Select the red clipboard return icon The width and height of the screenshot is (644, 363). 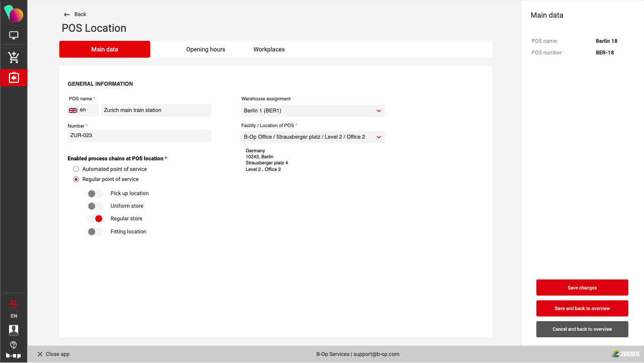click(14, 78)
